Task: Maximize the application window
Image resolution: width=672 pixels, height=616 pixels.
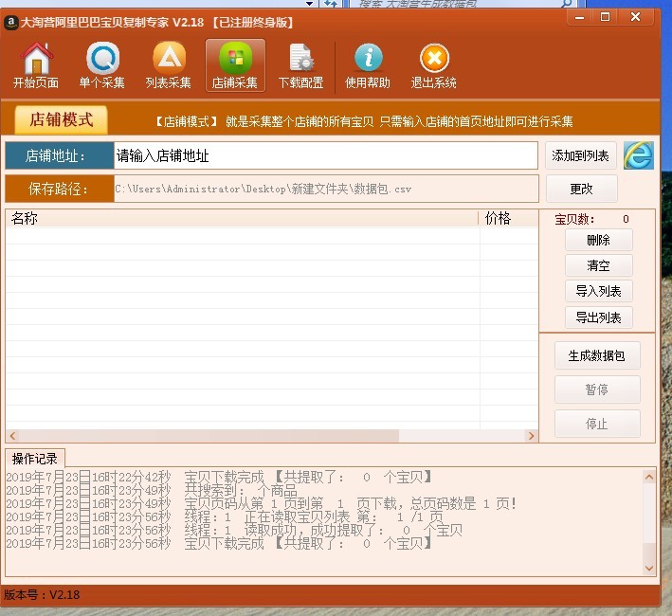Action: coord(605,18)
